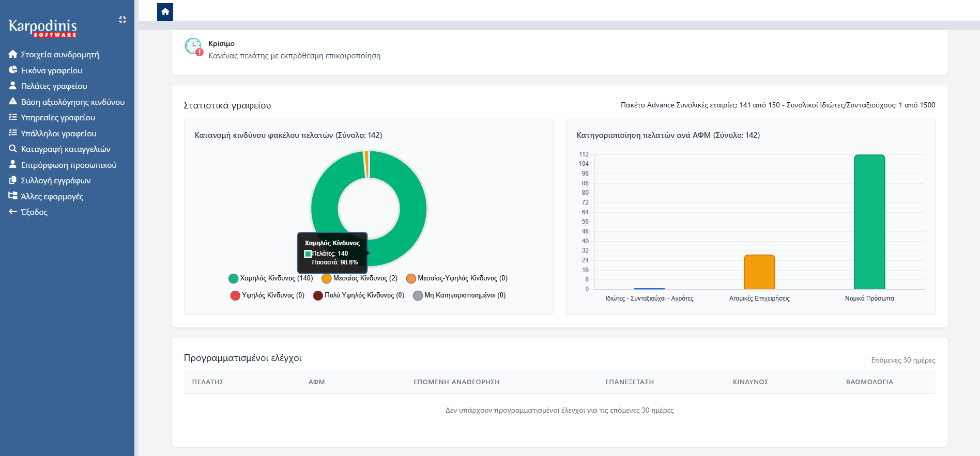Open Επιμόρφωση προσωπικού section
Viewport: 980px width, 456px height.
pyautogui.click(x=68, y=165)
